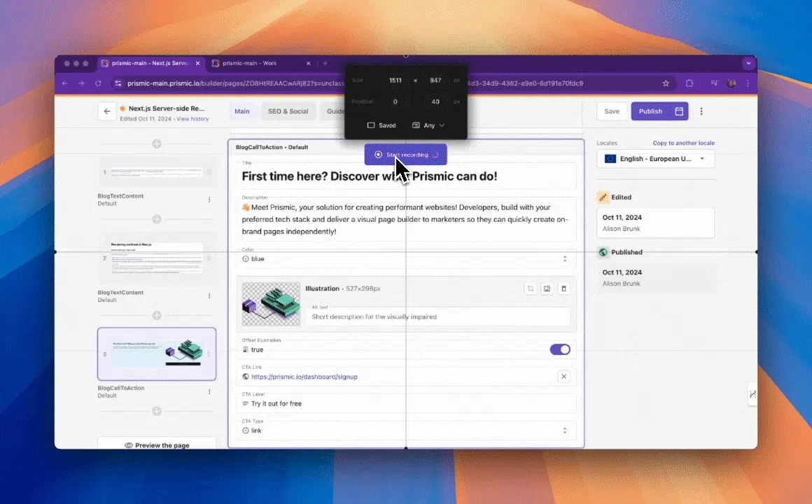Toggle the Saved option in recording panel
The height and width of the screenshot is (504, 812).
pyautogui.click(x=381, y=125)
